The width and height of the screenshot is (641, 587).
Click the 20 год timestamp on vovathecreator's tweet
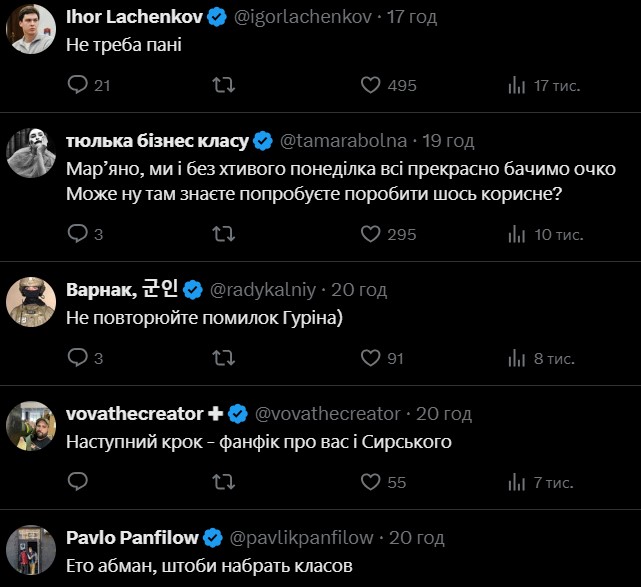443,413
